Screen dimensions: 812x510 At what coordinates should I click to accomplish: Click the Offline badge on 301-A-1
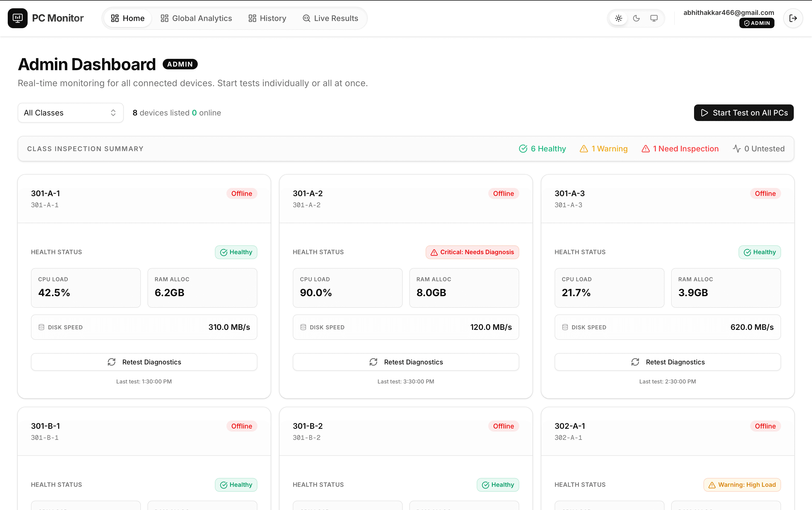(x=241, y=194)
